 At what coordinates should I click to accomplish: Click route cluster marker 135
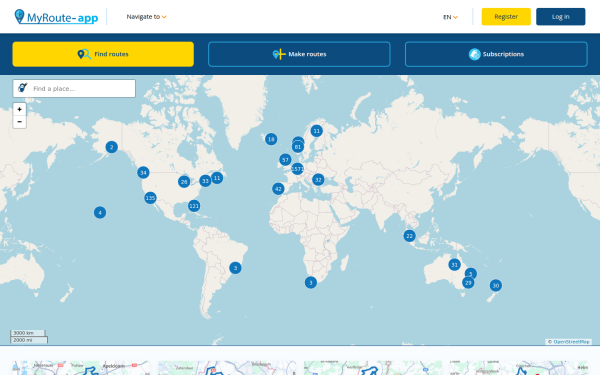150,198
